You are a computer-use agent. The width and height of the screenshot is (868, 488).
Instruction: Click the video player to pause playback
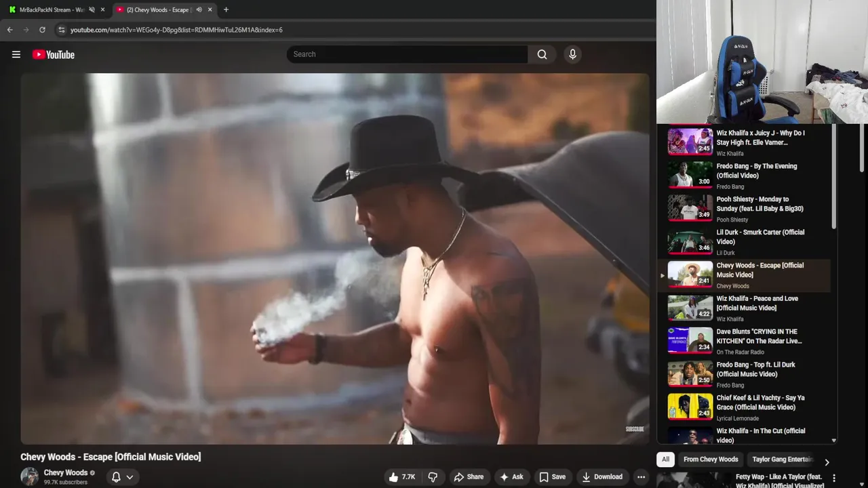(335, 259)
